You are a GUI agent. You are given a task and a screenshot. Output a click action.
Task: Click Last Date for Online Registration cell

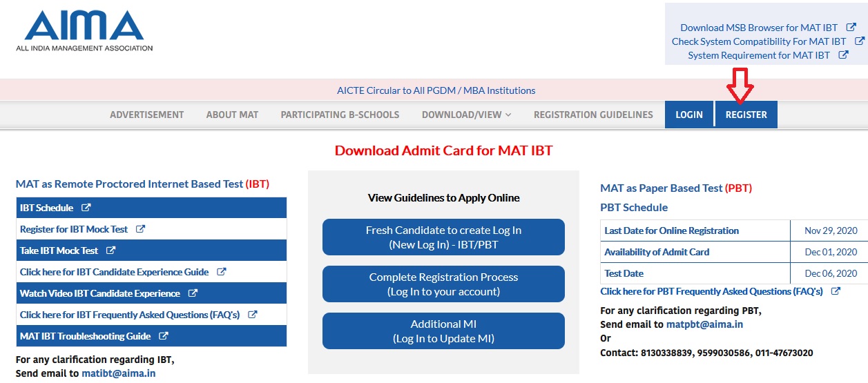click(x=695, y=230)
